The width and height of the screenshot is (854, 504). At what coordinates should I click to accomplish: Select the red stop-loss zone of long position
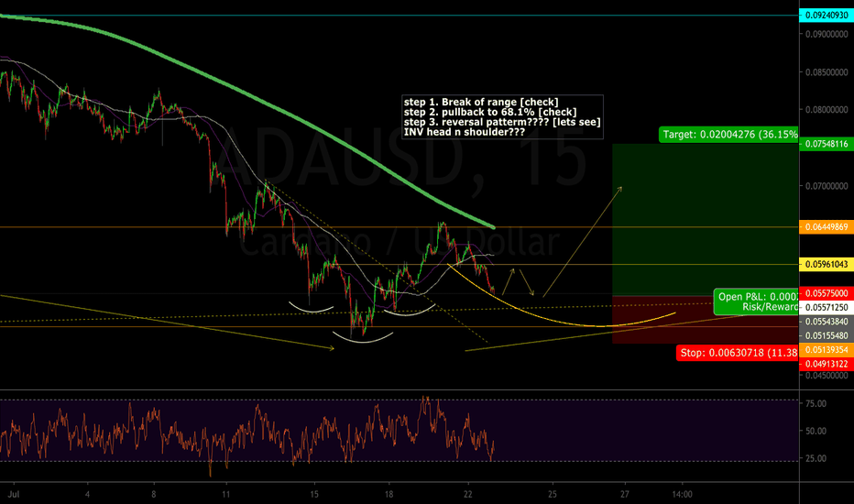point(706,320)
